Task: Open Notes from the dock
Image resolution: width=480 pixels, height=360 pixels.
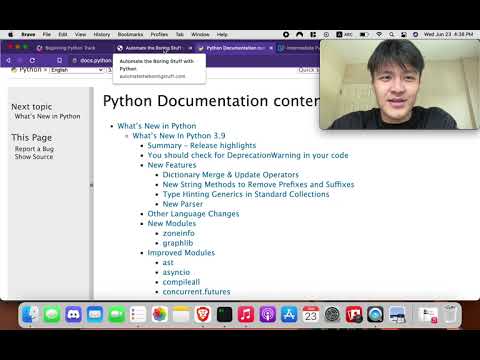Action: point(181,314)
